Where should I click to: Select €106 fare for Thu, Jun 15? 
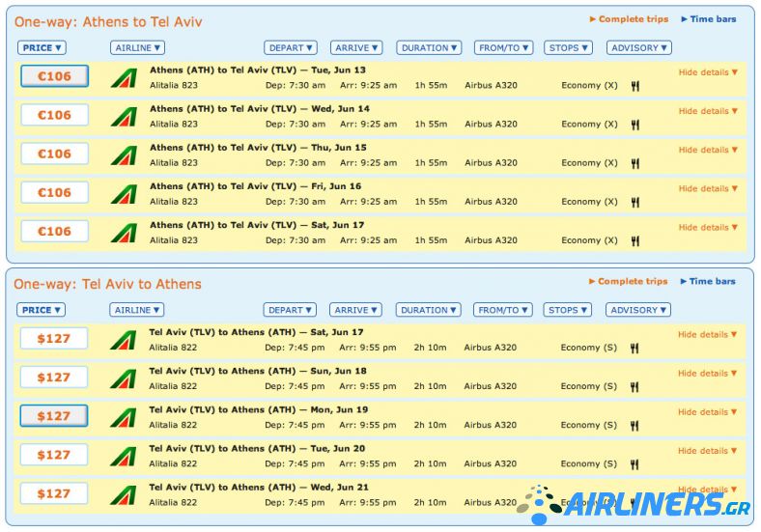click(55, 154)
